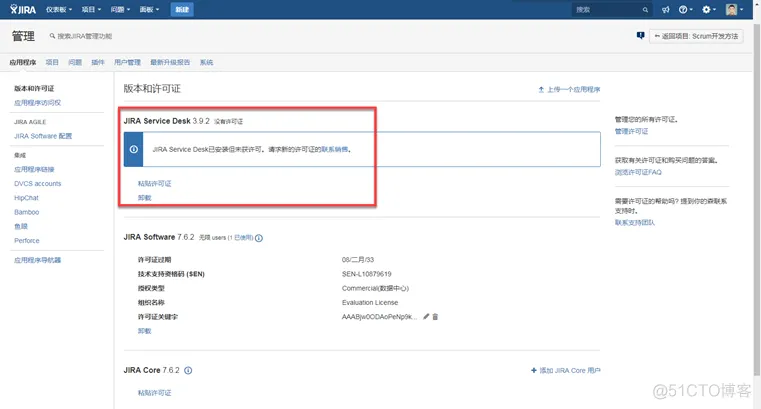Image resolution: width=761 pixels, height=409 pixels.
Task: Click 卸载 under JIRA Software
Action: pos(145,331)
